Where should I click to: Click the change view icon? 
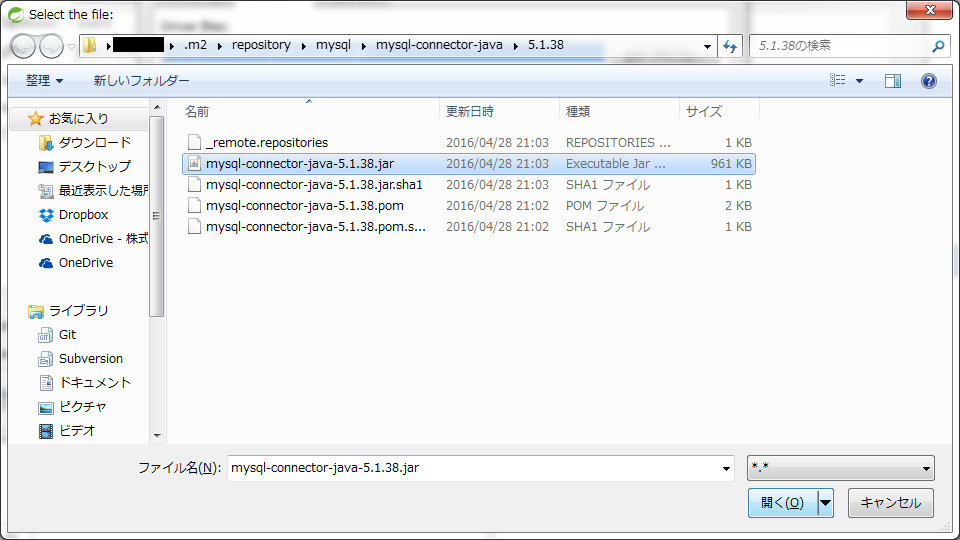(x=838, y=81)
